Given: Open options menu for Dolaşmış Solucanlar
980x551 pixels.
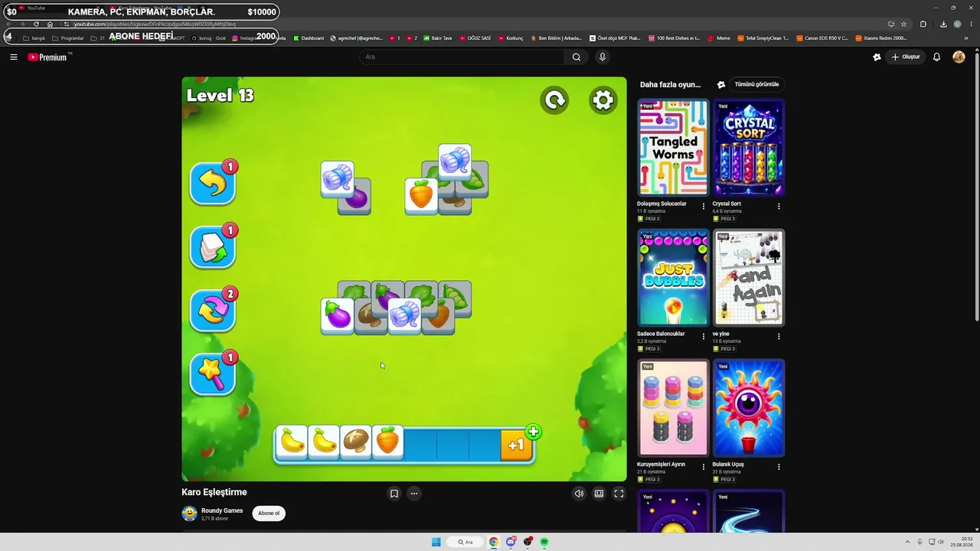Looking at the screenshot, I should (704, 207).
